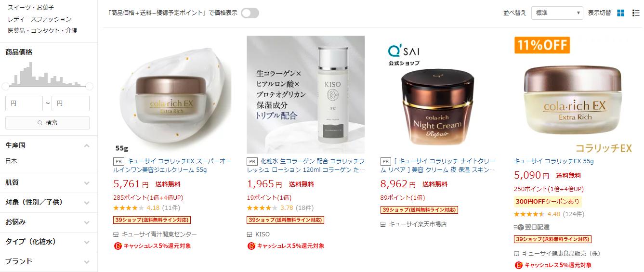Expand the 肌質 filter section
644x272 pixels.
(x=87, y=183)
